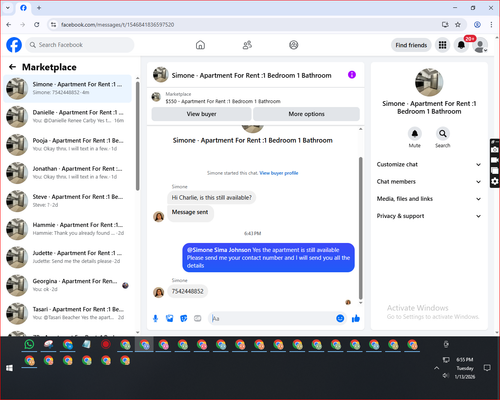Open the Danielle conversation in the list

pyautogui.click(x=67, y=117)
